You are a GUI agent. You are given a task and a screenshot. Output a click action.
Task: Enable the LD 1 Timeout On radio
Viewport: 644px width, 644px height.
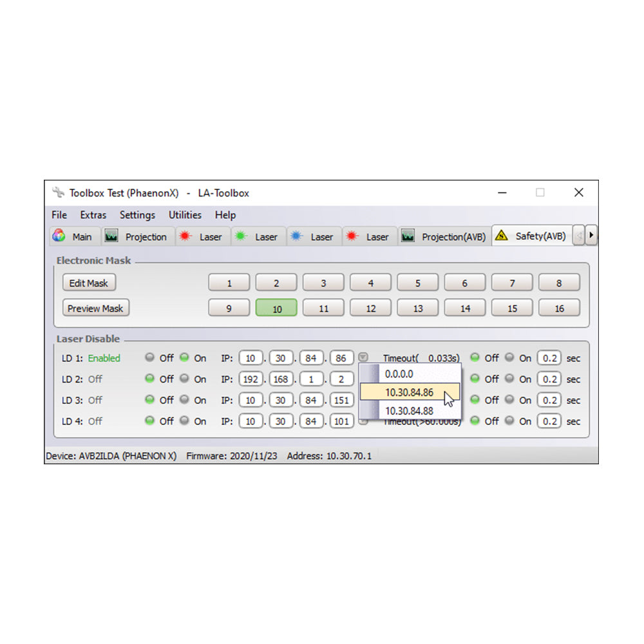[509, 357]
